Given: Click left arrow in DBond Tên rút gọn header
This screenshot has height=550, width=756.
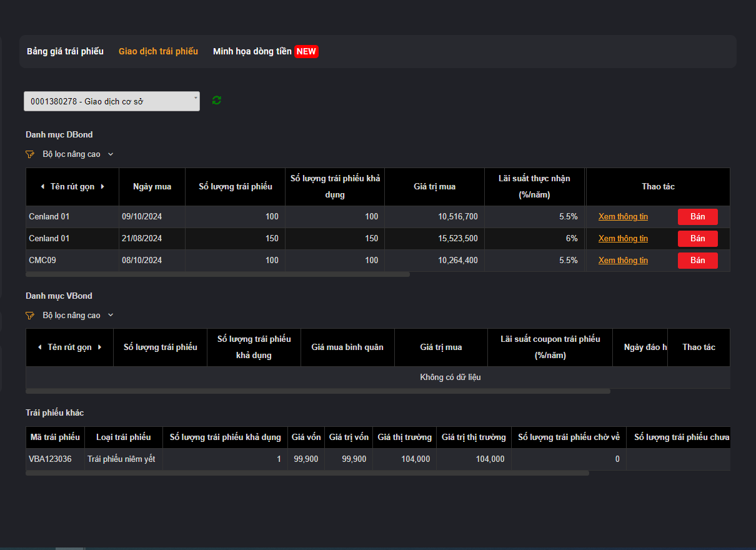Looking at the screenshot, I should click(42, 187).
